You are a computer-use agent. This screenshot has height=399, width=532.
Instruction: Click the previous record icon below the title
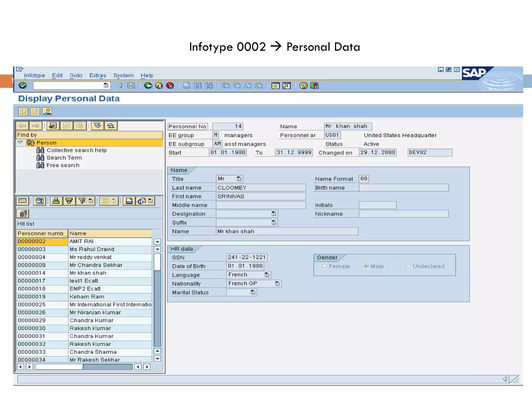click(x=23, y=111)
